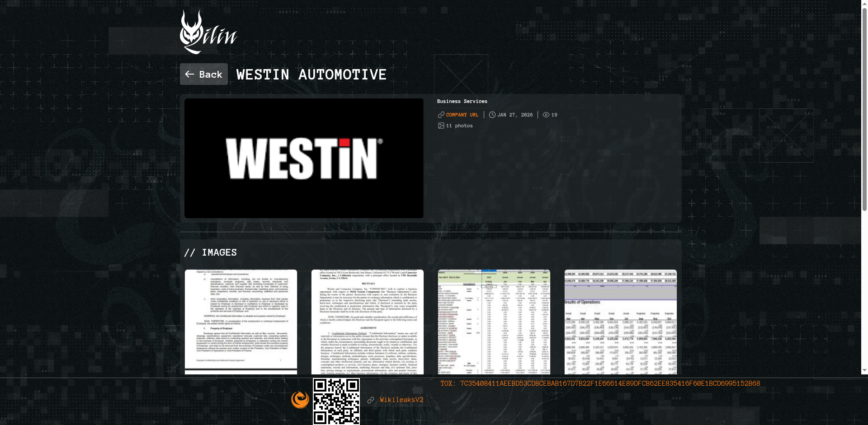Click the QR code in footer
This screenshot has height=425, width=868.
click(336, 402)
